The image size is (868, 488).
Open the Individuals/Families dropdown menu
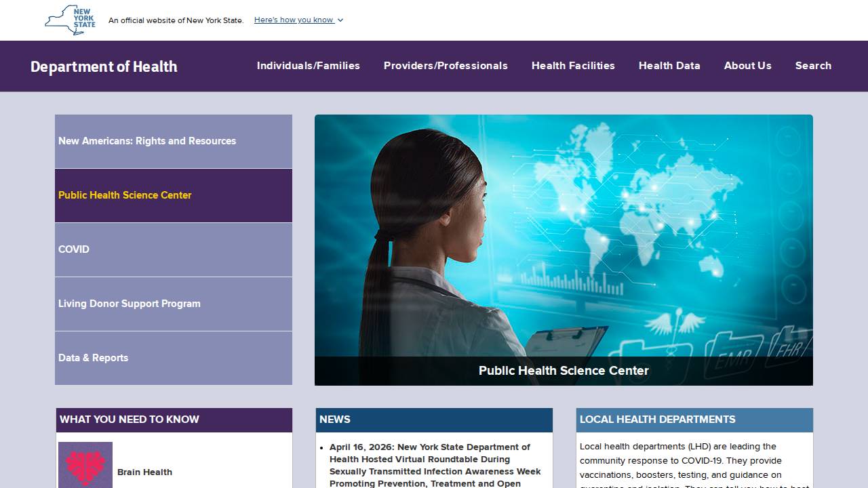tap(308, 66)
